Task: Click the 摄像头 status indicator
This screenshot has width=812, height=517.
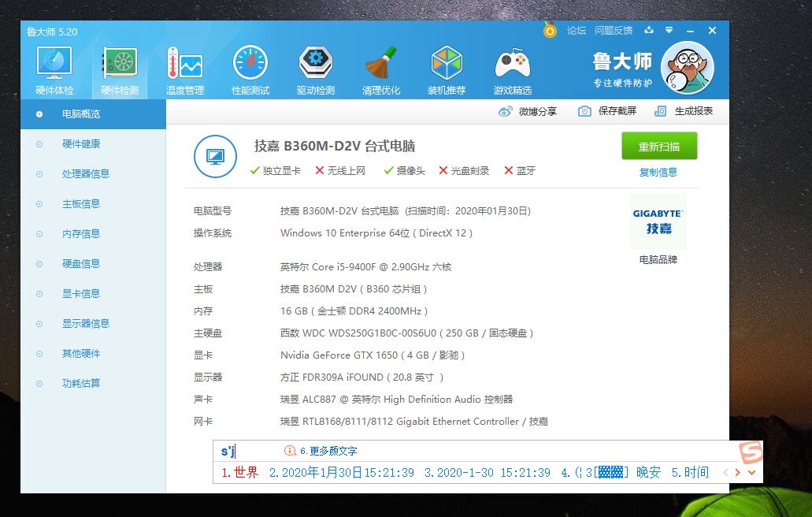Action: (x=405, y=170)
